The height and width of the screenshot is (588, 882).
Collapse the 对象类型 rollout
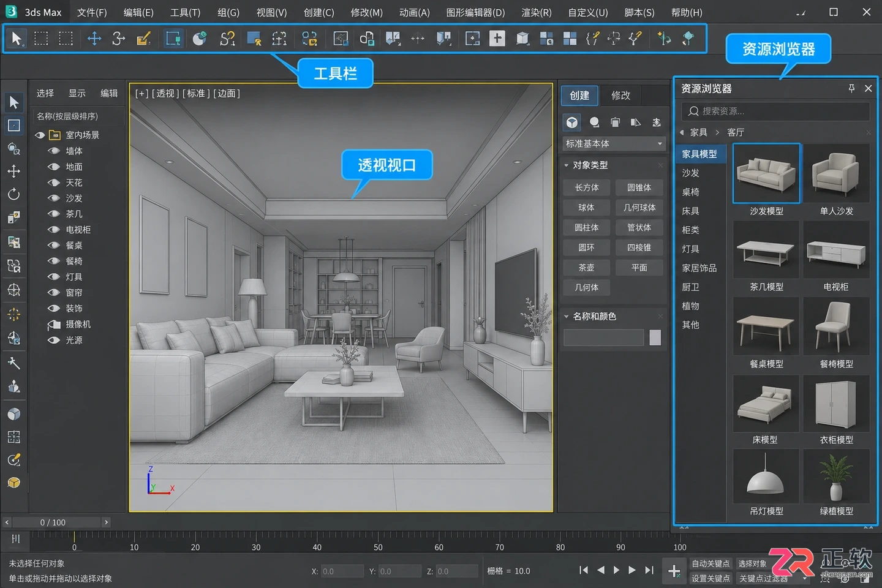coord(567,165)
